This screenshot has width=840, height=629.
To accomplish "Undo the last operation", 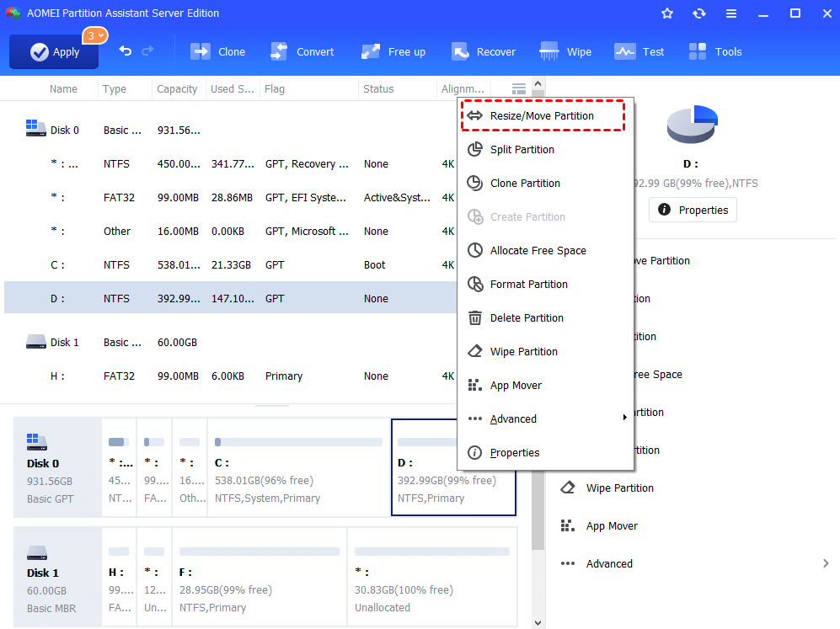I will pos(126,51).
